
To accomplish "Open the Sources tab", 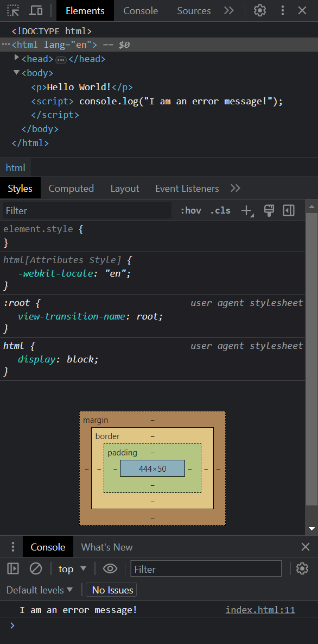I will [194, 11].
